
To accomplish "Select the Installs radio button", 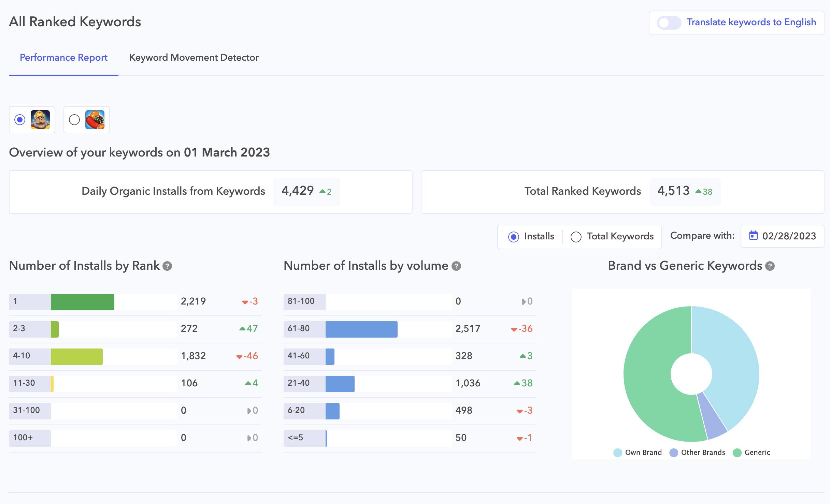I will tap(514, 237).
